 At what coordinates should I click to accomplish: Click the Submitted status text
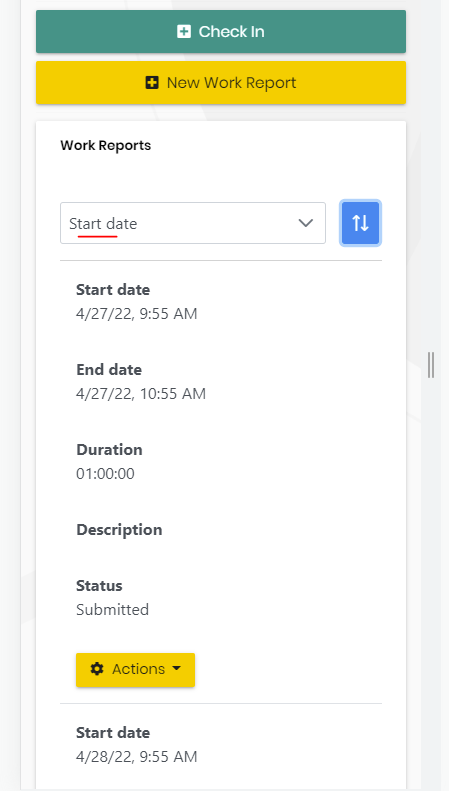coord(113,609)
